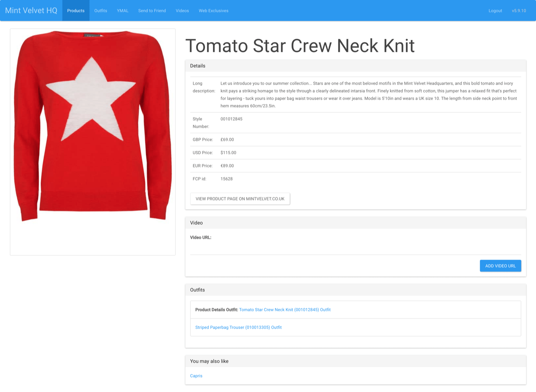Click the USD price $115.00
The image size is (536, 392).
[x=228, y=153]
